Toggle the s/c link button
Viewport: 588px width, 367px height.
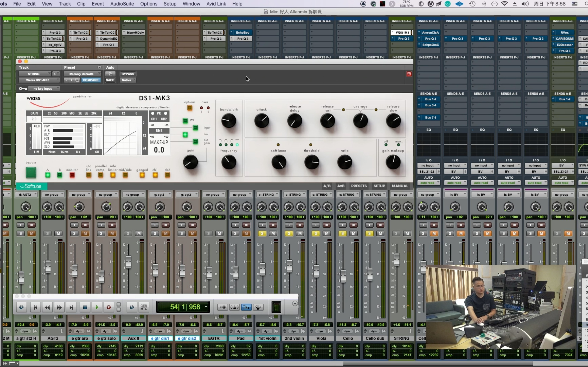coord(89,175)
